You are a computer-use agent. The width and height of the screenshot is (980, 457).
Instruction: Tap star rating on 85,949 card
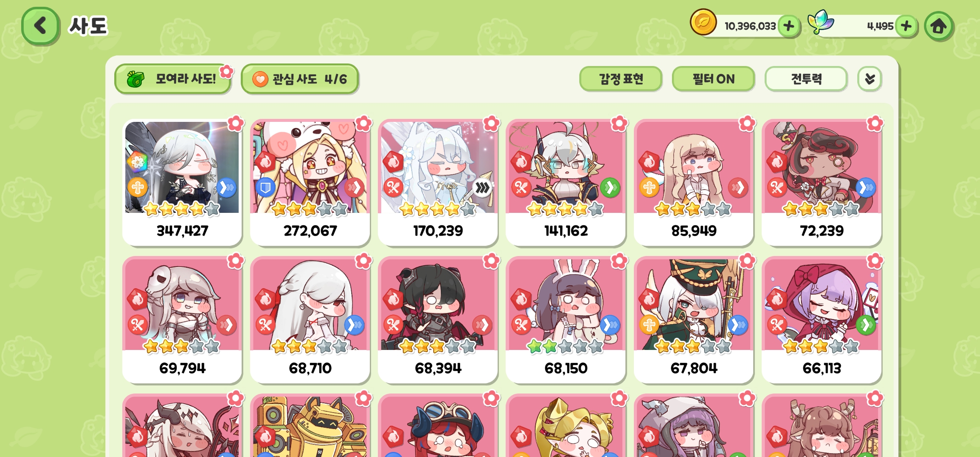pyautogui.click(x=693, y=209)
